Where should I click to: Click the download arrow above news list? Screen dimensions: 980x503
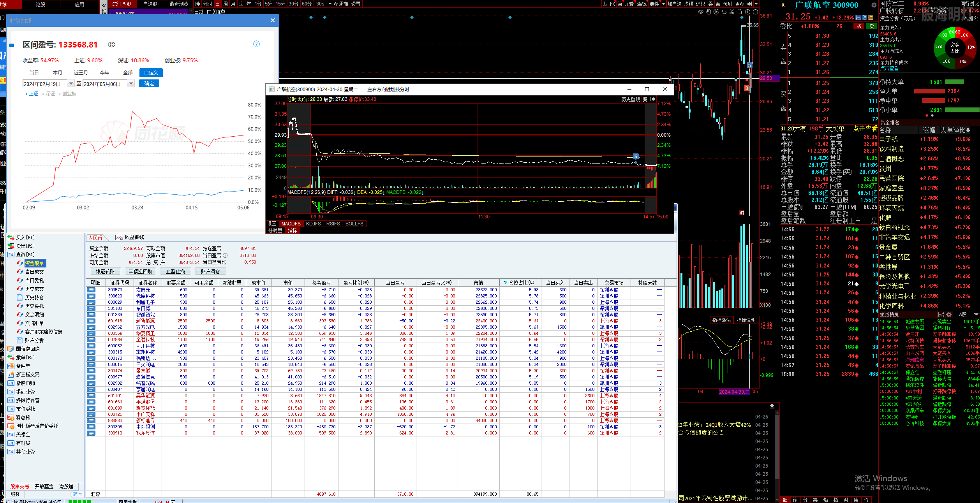coord(772,406)
